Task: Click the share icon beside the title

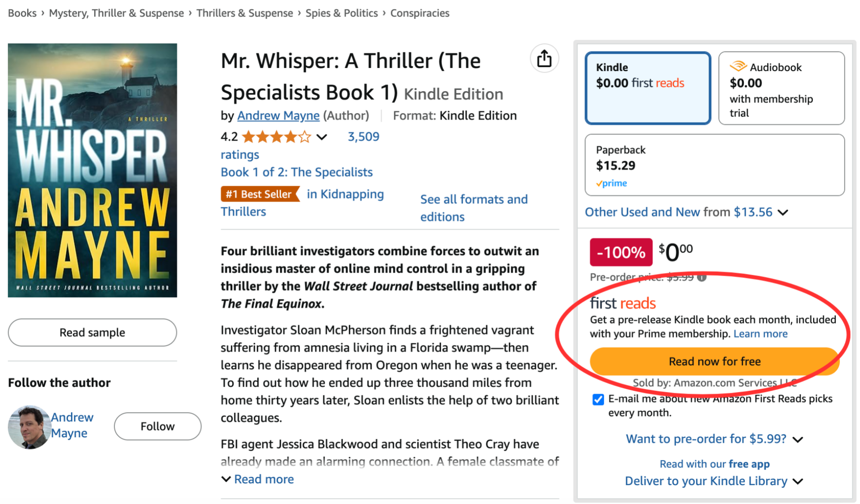Action: [544, 58]
